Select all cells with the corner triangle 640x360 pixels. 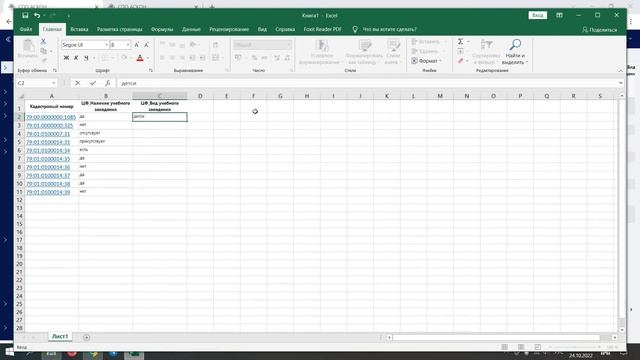point(20,96)
